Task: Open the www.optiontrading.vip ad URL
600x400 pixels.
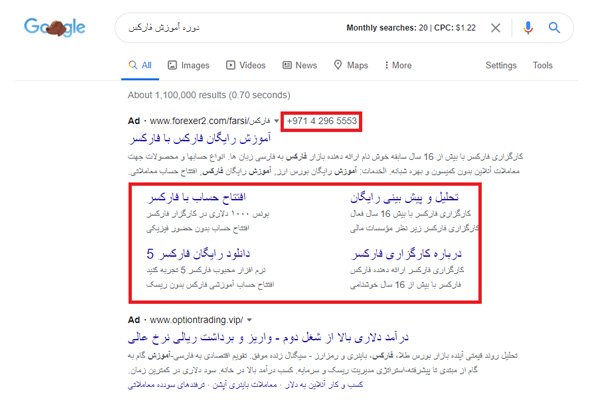Action: pyautogui.click(x=196, y=320)
